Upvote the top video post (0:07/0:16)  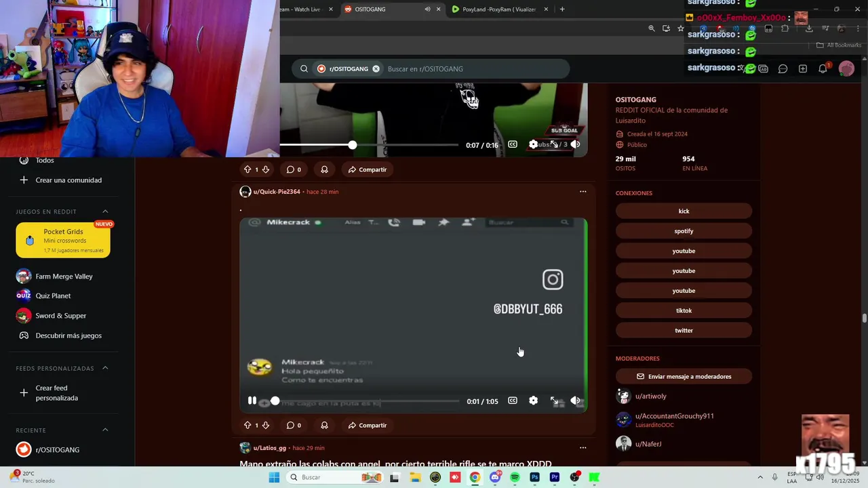pyautogui.click(x=248, y=169)
